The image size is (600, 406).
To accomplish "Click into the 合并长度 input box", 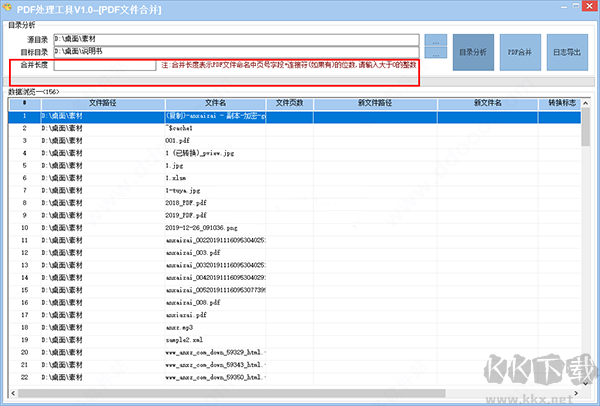I will (x=103, y=65).
